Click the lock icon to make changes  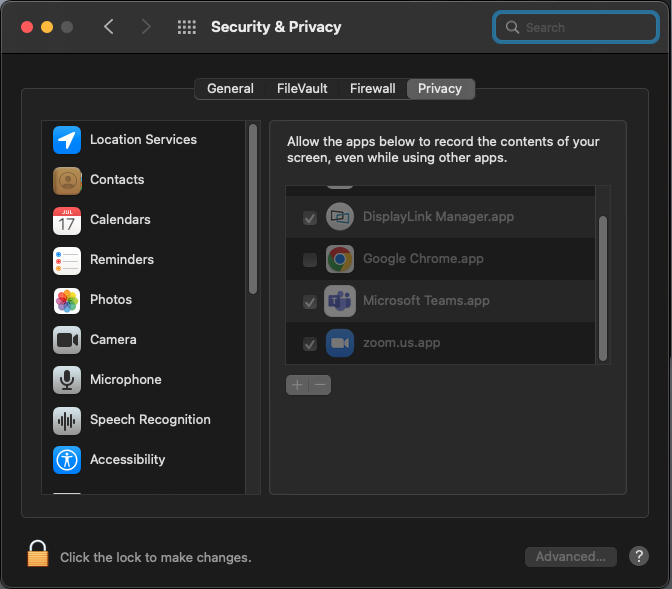(38, 554)
